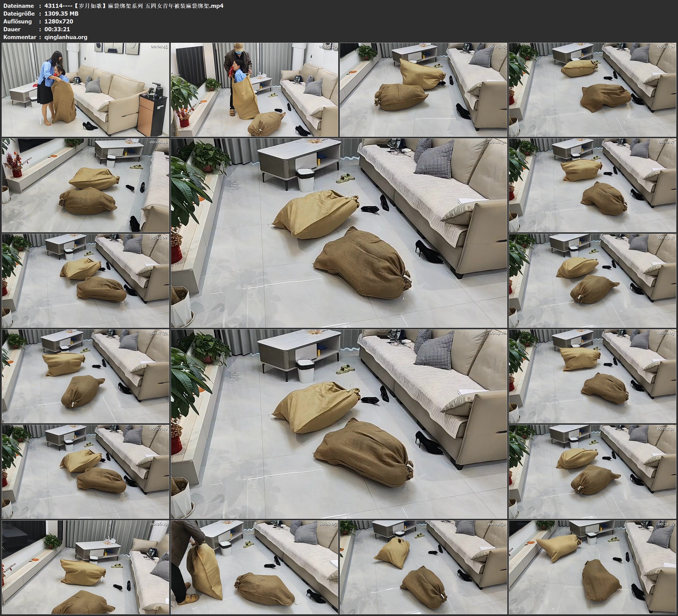Screen dimensions: 678x616
Task: Click the qinglanhua.org comment text
Action: coord(66,37)
